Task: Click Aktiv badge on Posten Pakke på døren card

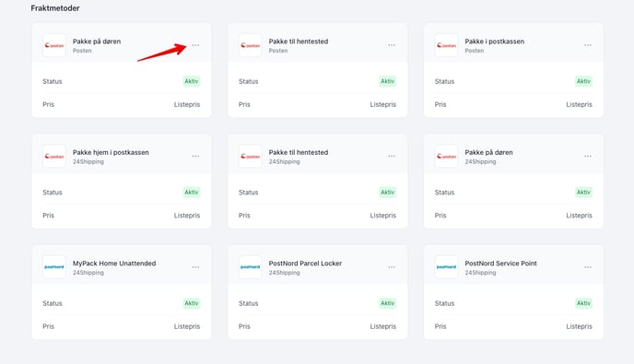Action: point(192,81)
